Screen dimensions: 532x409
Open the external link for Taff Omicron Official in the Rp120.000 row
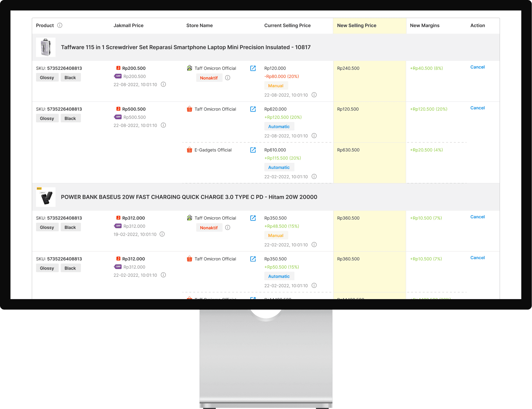tap(253, 68)
